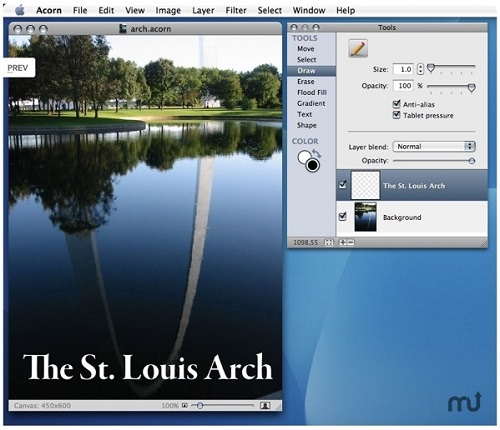Open the Image menu
Image resolution: width=500 pixels, height=430 pixels.
168,10
